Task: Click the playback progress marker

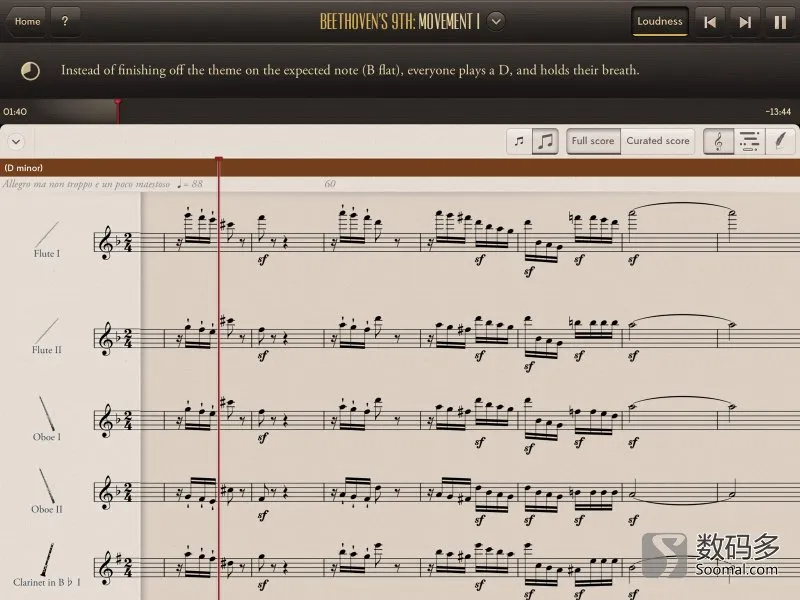Action: [118, 110]
